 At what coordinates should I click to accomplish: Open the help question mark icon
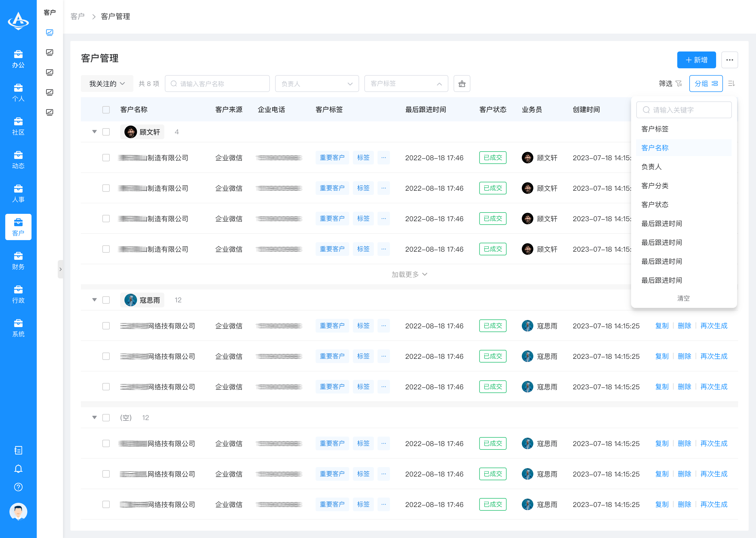click(x=18, y=487)
